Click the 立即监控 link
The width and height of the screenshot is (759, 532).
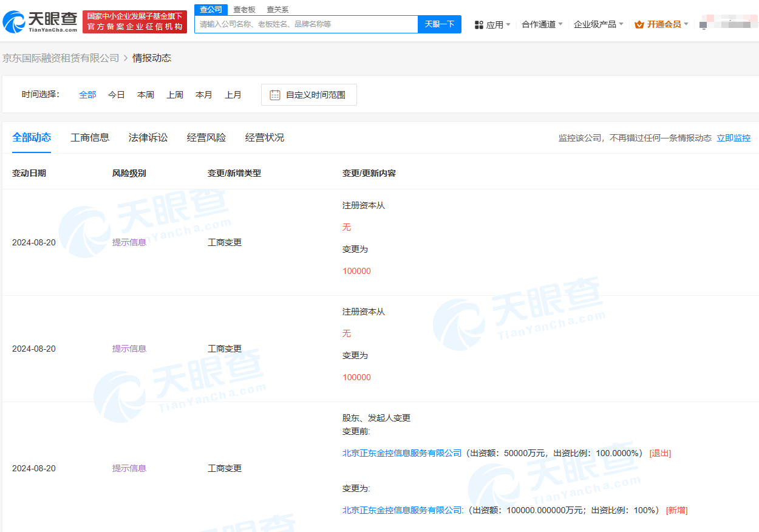pyautogui.click(x=733, y=138)
